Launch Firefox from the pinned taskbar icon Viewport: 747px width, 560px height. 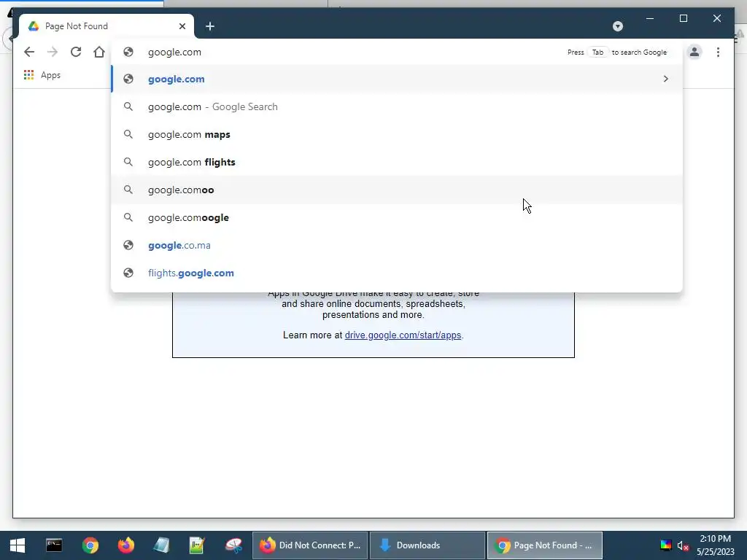tap(125, 545)
